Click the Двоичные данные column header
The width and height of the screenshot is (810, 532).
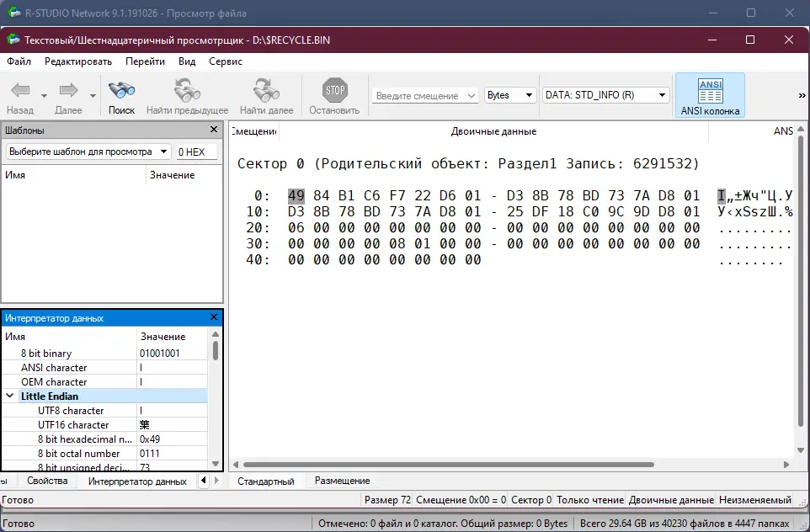(x=493, y=131)
